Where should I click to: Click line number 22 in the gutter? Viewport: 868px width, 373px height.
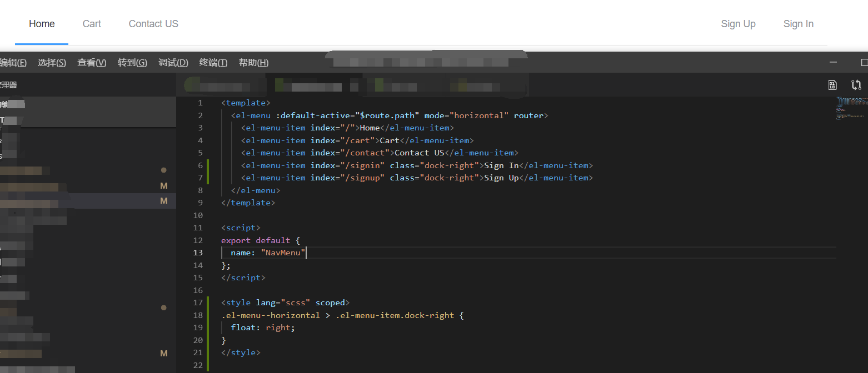pos(198,365)
